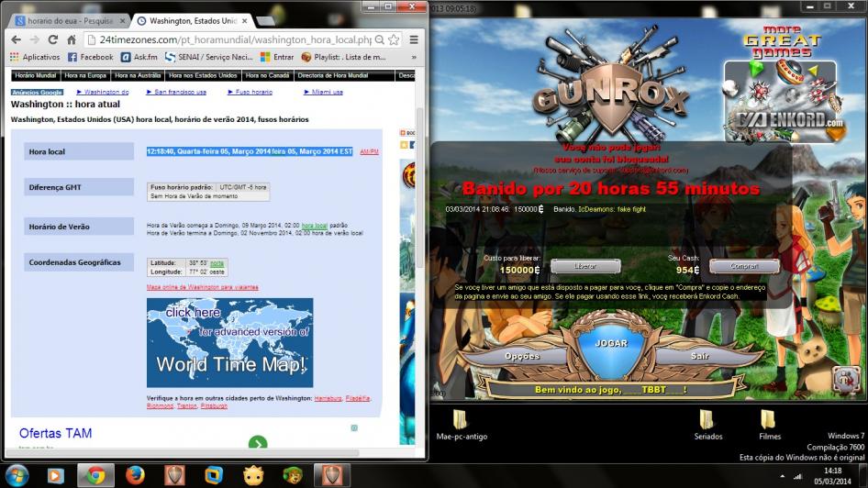Click the JOGAR shield button
The height and width of the screenshot is (488, 868).
point(611,344)
